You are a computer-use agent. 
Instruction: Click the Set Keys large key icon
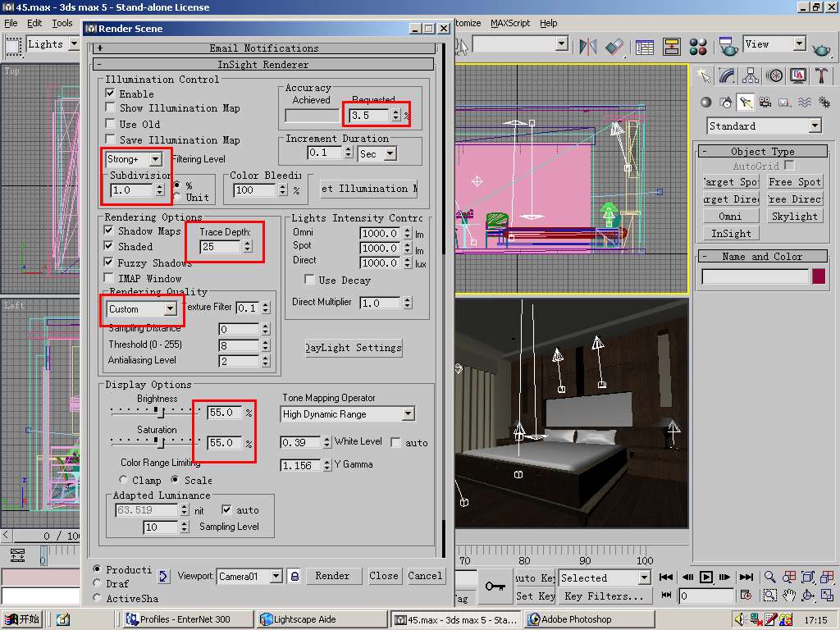(495, 586)
